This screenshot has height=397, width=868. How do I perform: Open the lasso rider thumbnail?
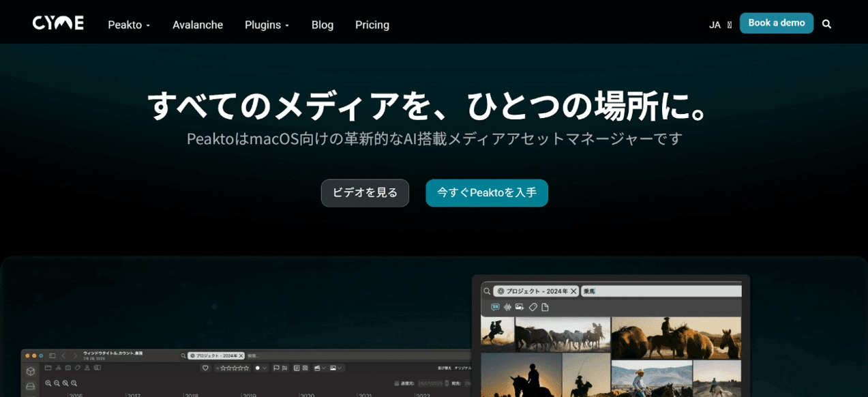pos(586,375)
